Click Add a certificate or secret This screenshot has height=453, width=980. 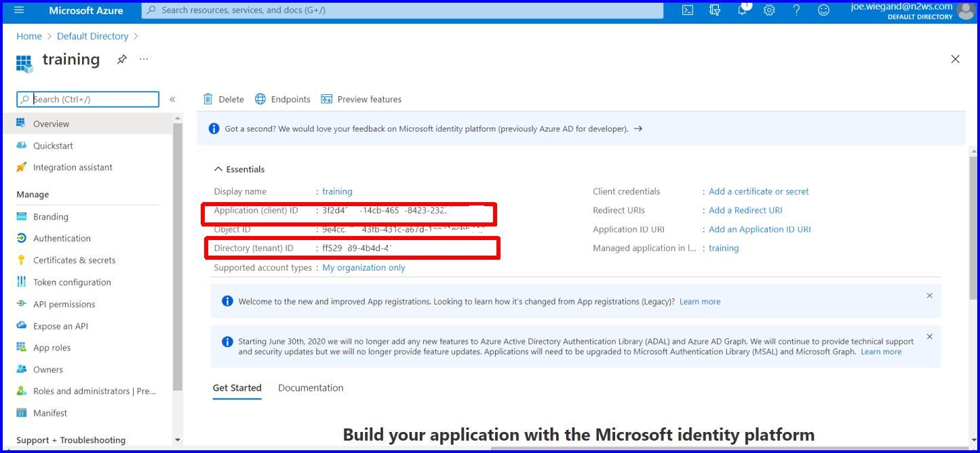[x=759, y=191]
